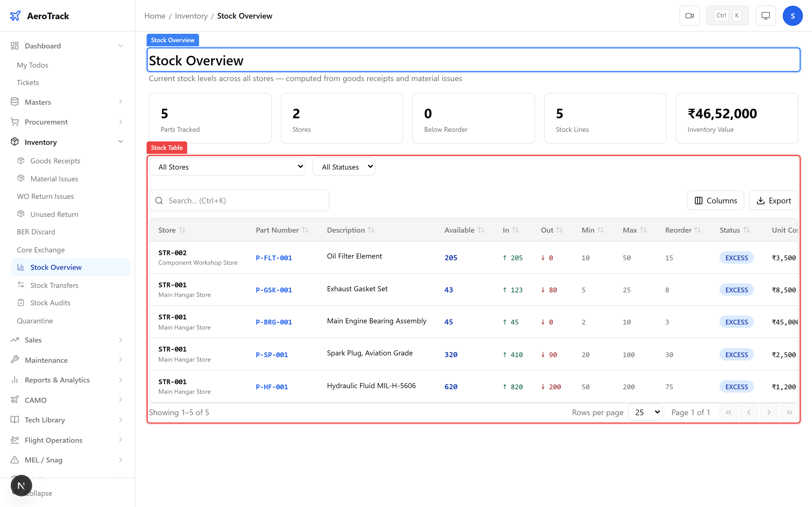This screenshot has height=507, width=812.
Task: Change Rows per page to another value
Action: coord(645,412)
